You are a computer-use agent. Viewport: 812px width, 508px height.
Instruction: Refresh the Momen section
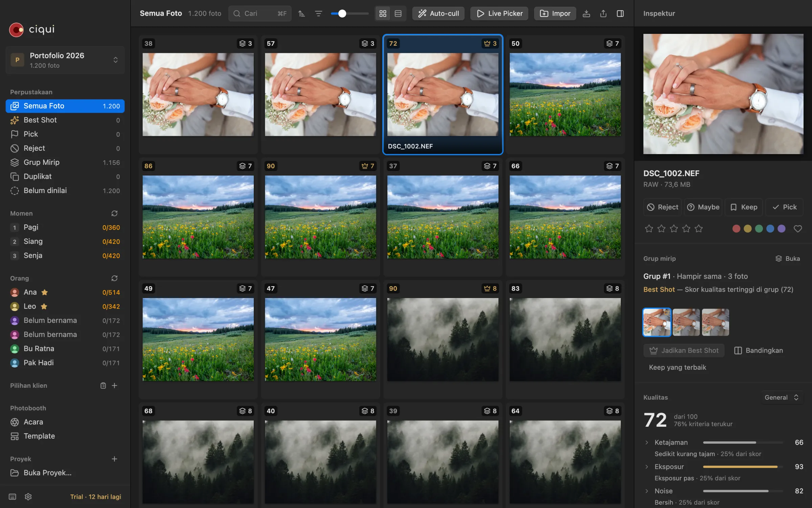coord(114,213)
